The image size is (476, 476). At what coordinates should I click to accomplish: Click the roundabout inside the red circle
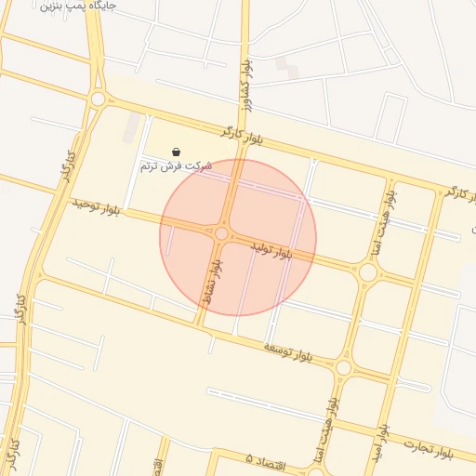[221, 233]
